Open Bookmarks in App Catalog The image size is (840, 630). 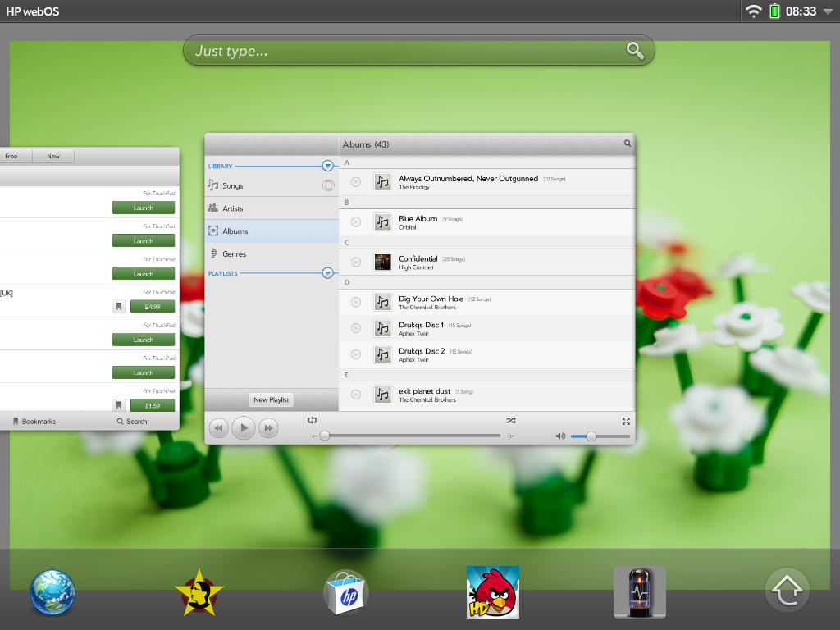34,421
